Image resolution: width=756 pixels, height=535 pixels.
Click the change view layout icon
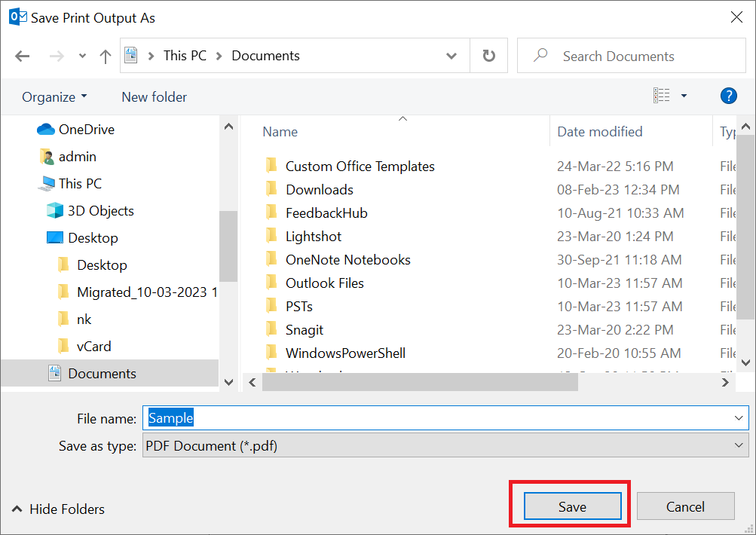point(661,96)
